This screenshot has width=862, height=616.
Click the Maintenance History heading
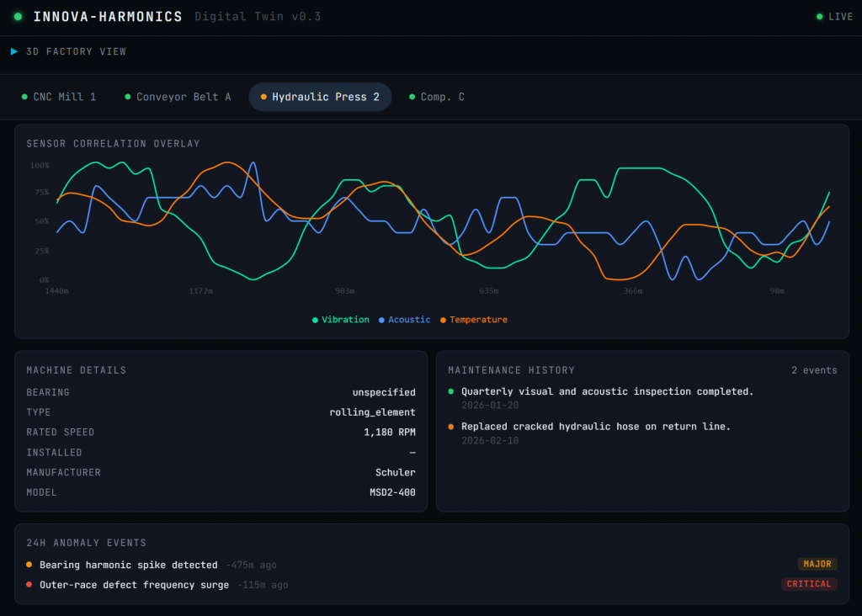[x=511, y=370]
